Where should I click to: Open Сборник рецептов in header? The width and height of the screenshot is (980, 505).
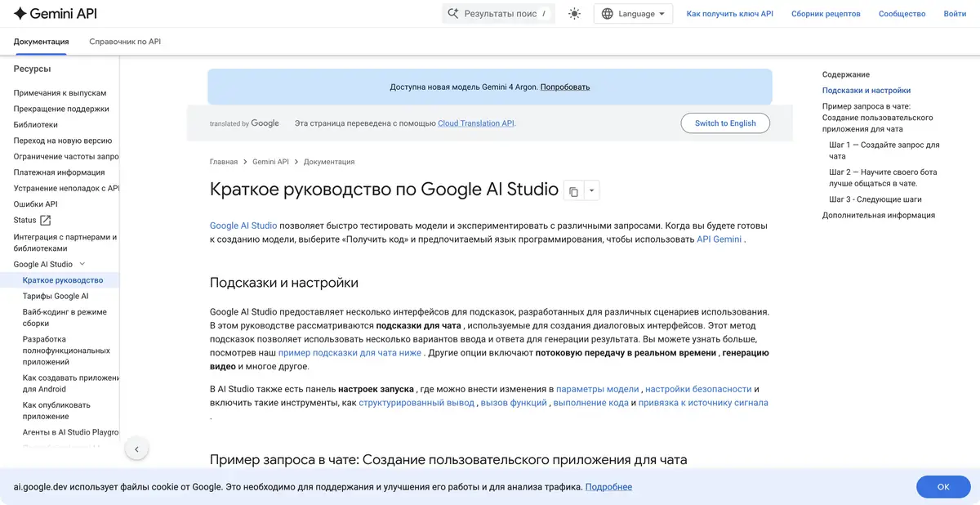click(x=826, y=14)
